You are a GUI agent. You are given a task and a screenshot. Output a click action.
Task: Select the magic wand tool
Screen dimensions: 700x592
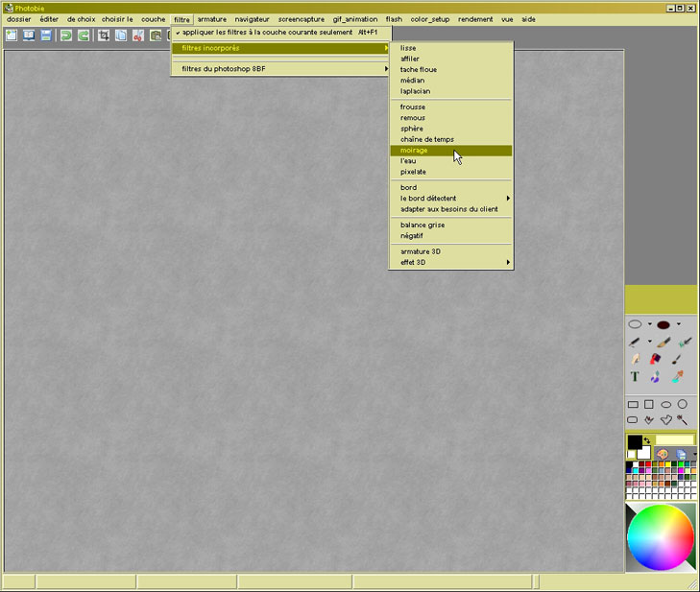pos(683,420)
